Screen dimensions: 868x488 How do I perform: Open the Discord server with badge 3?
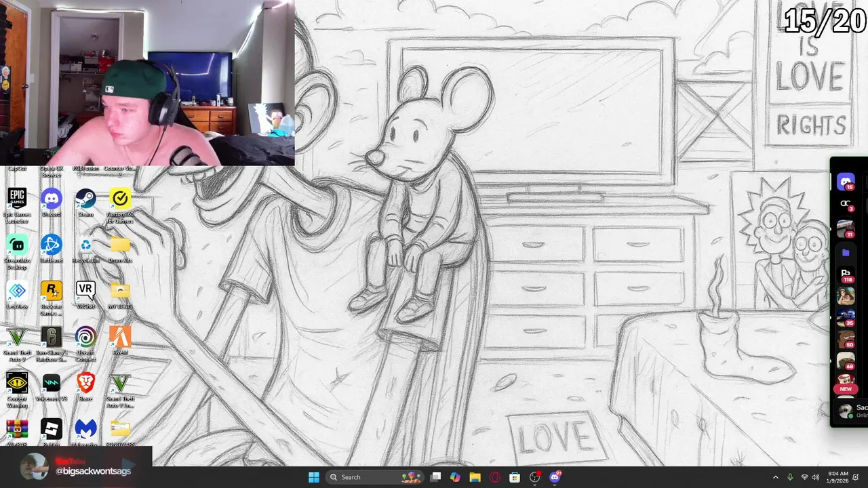[845, 205]
